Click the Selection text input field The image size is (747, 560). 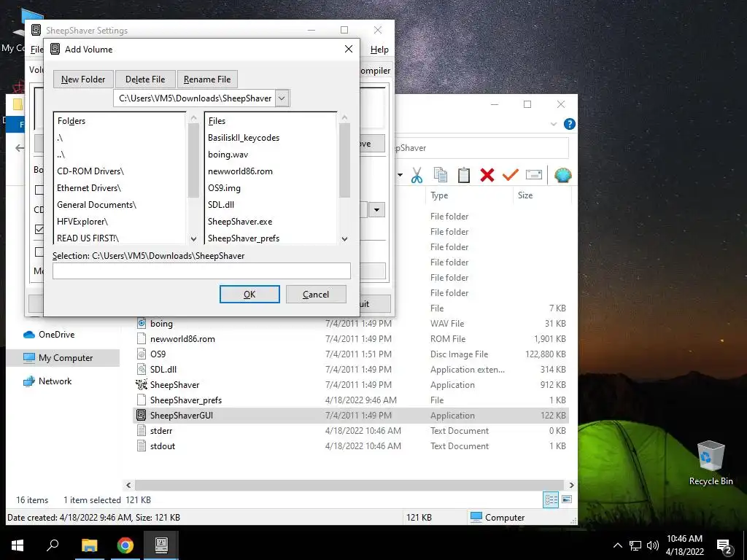point(201,271)
